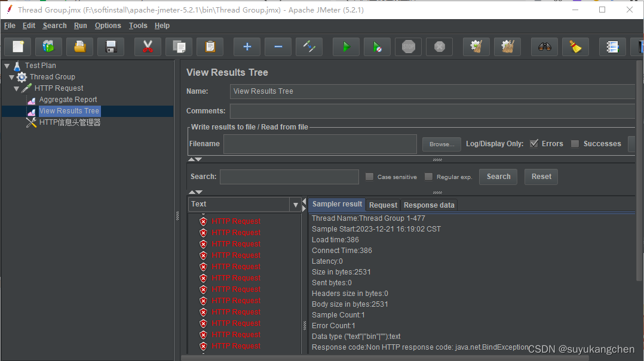The width and height of the screenshot is (644, 361).
Task: Click the 'Size in bytes:2531' line
Action: pyautogui.click(x=341, y=272)
